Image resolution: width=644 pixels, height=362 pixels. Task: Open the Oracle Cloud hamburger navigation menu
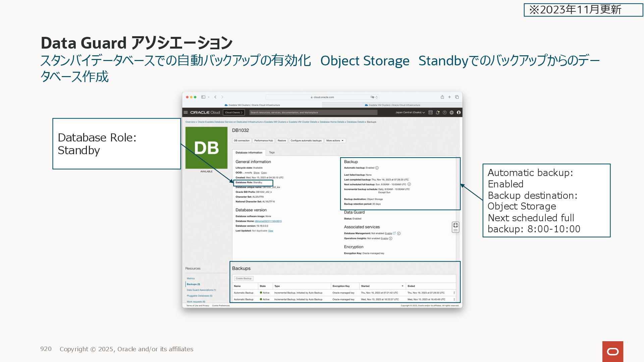coord(185,113)
